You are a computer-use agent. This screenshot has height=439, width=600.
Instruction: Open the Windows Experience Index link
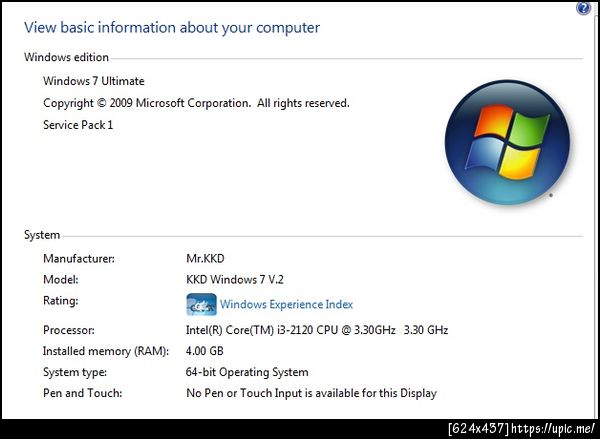(286, 304)
